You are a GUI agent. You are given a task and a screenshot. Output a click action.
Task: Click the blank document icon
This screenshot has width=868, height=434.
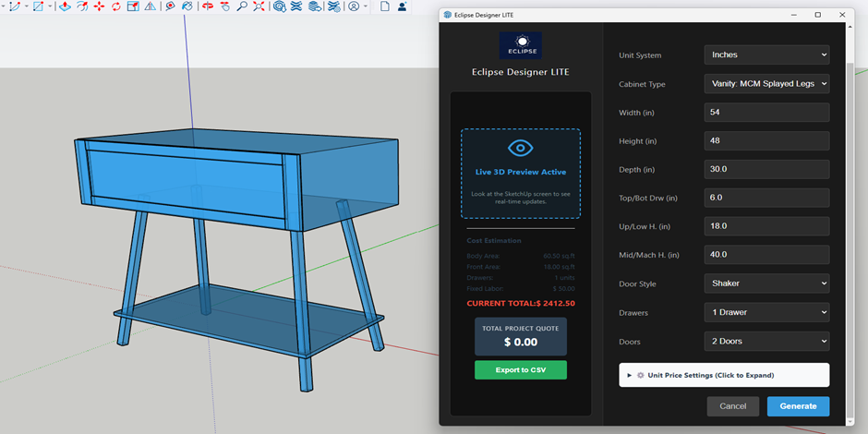(x=385, y=6)
